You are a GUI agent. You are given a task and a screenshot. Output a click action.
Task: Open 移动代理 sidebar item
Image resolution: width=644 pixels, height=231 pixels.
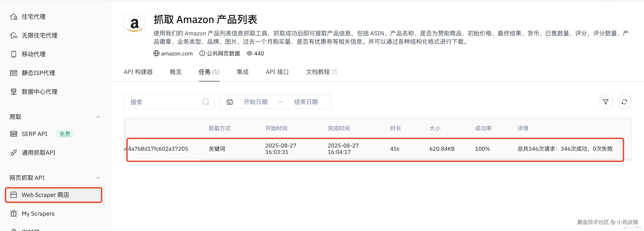(x=33, y=54)
